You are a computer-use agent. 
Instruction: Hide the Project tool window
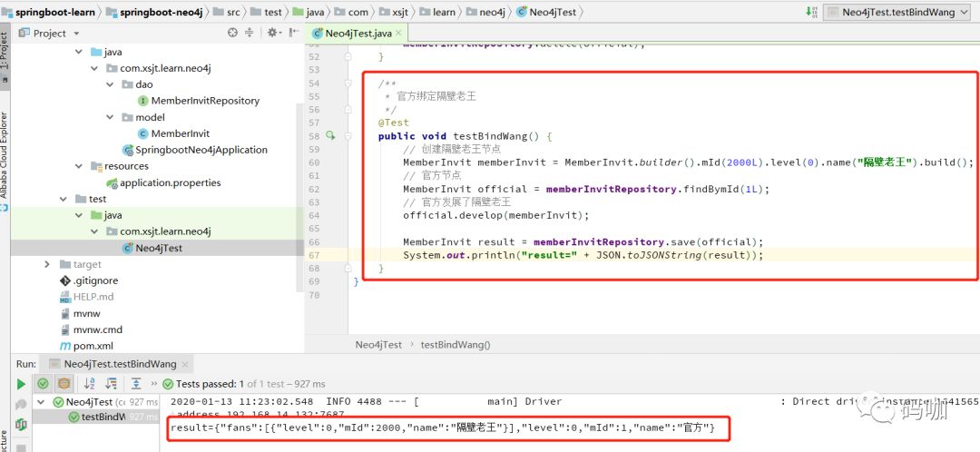[294, 34]
